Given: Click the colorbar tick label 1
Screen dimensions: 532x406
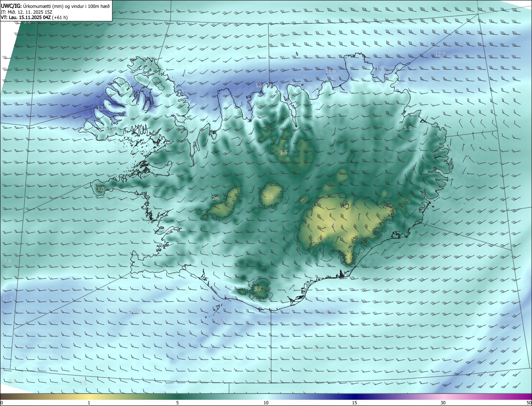Looking at the screenshot, I should click(x=89, y=403).
